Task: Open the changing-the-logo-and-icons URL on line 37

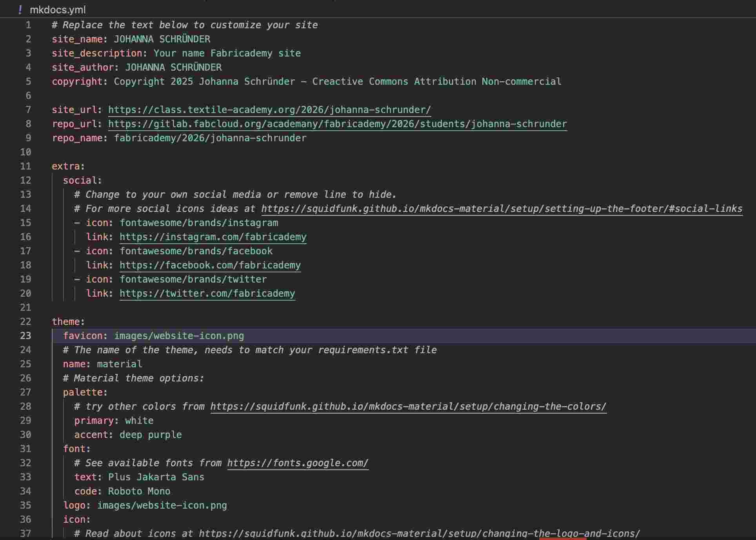Action: pyautogui.click(x=419, y=533)
